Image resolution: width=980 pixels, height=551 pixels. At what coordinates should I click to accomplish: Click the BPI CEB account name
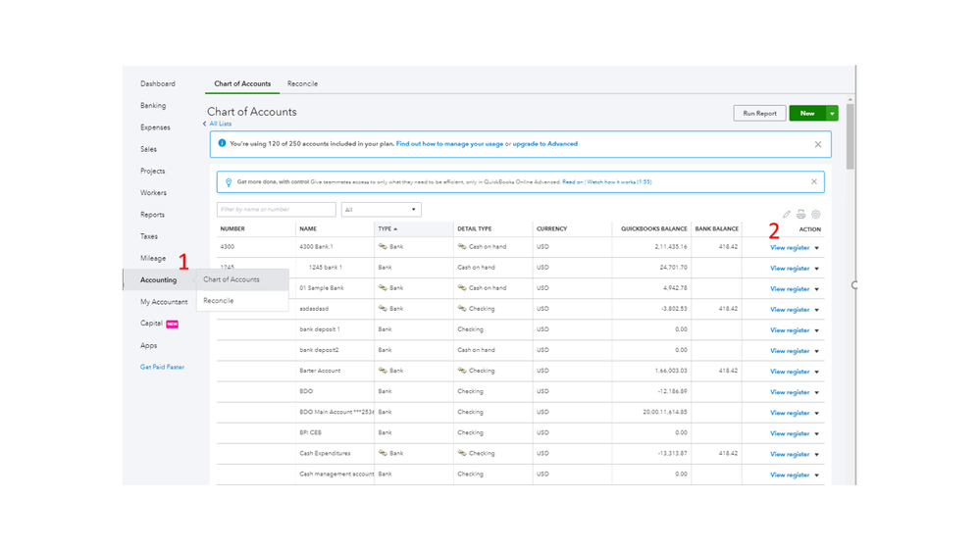point(310,432)
